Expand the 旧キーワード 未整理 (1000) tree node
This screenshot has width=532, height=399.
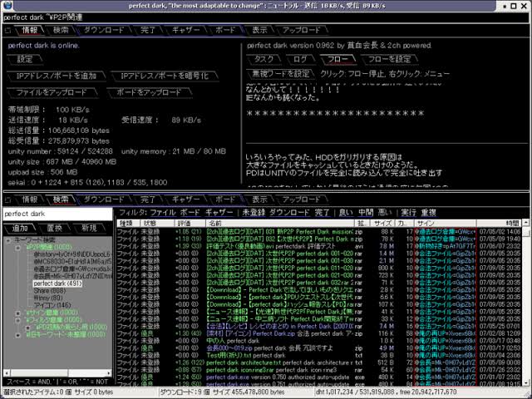pos(18,335)
